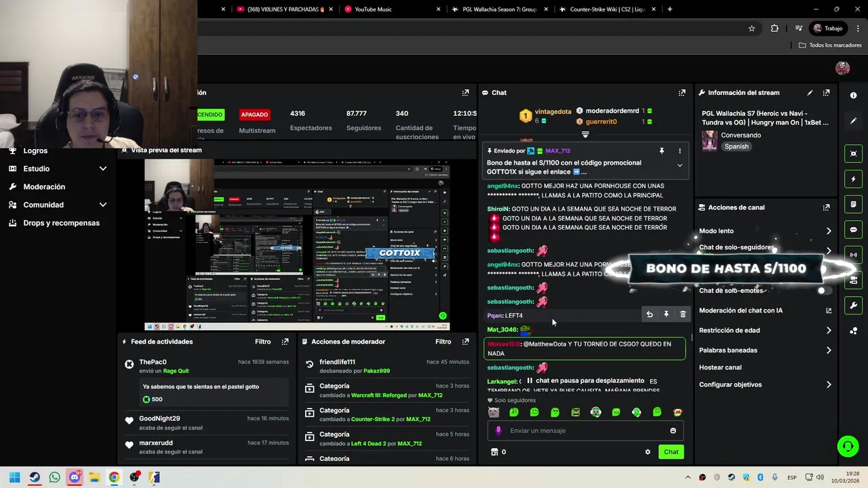
Task: Open chat settings gear icon
Action: click(648, 452)
